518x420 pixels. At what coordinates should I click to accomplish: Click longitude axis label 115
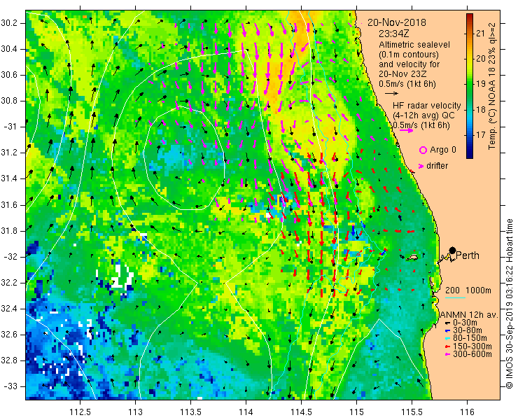pos(356,412)
